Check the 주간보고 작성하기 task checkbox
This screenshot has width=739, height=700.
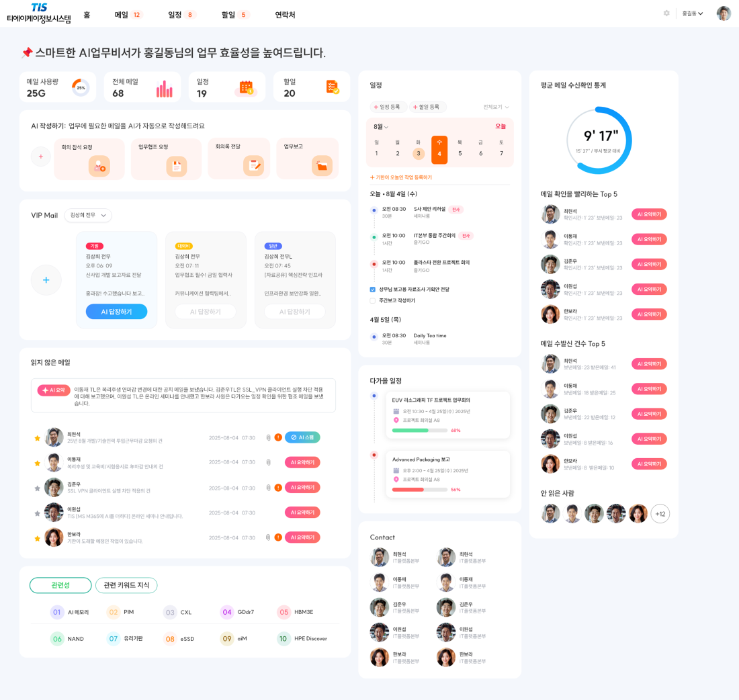(x=373, y=300)
